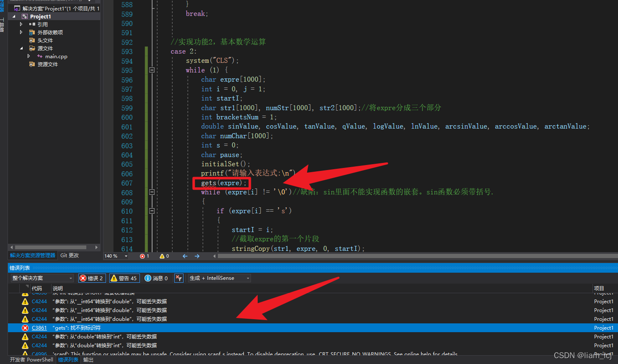Screen dimensions: 618x364
Task: Select the 头文件 tree item
Action: [x=45, y=40]
